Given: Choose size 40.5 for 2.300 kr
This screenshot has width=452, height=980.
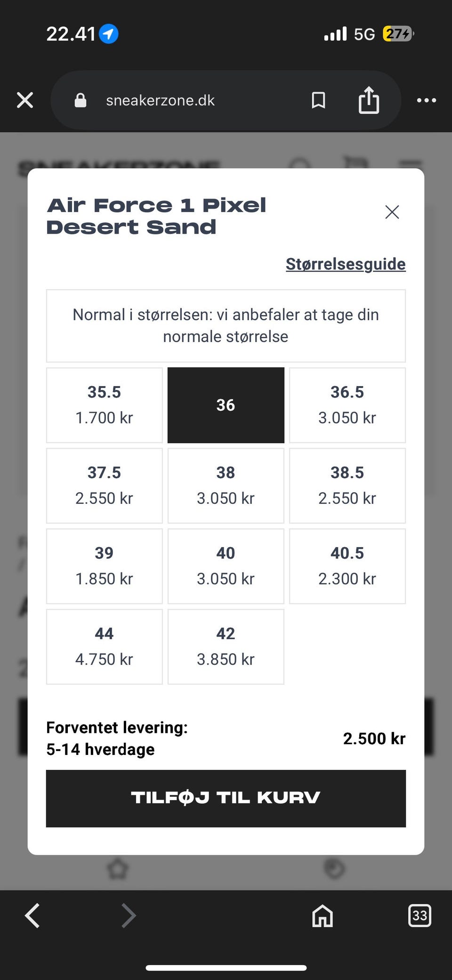Looking at the screenshot, I should tap(347, 566).
